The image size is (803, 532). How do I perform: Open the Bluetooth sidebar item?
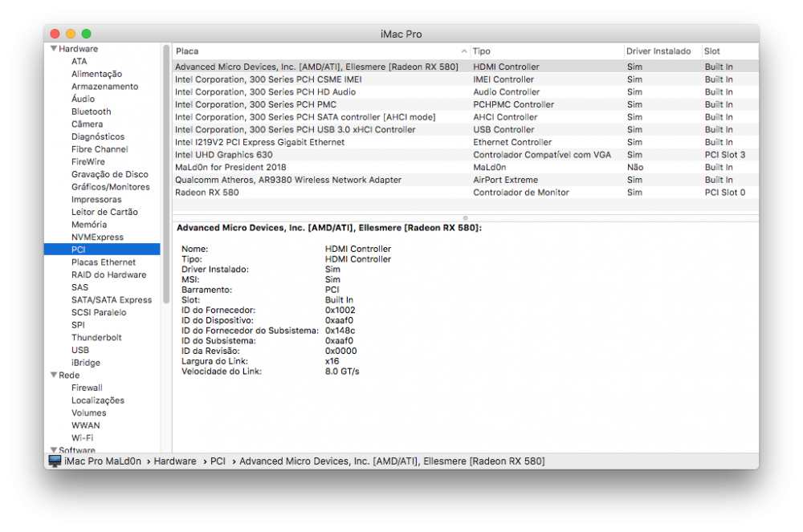(92, 112)
